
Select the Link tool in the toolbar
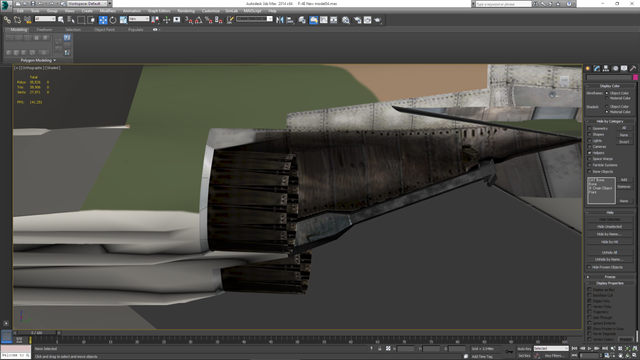click(7, 20)
